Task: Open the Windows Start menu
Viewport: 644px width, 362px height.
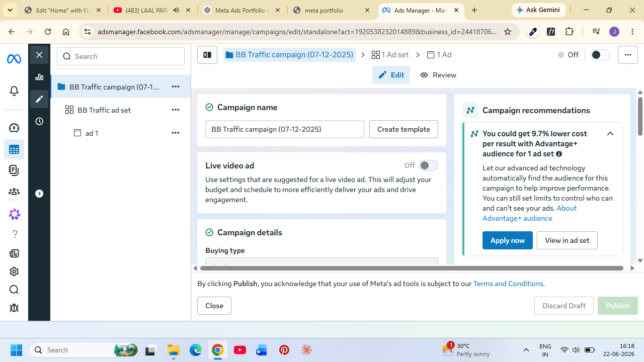Action: coord(17,350)
